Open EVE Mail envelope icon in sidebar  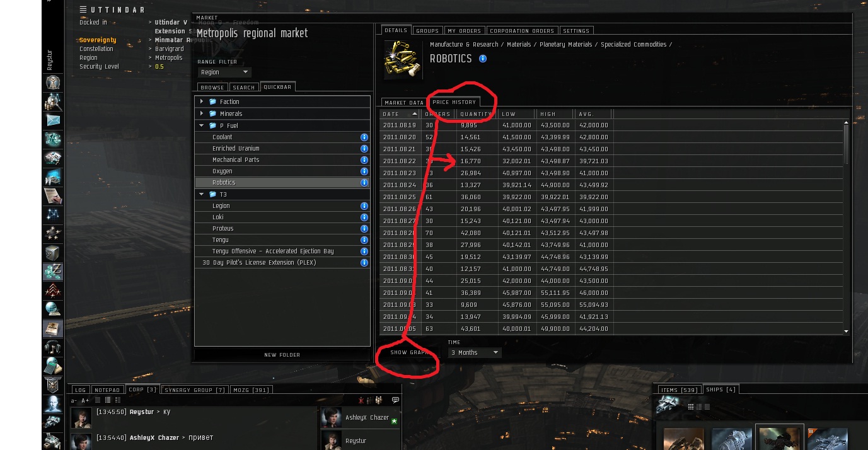(x=53, y=120)
